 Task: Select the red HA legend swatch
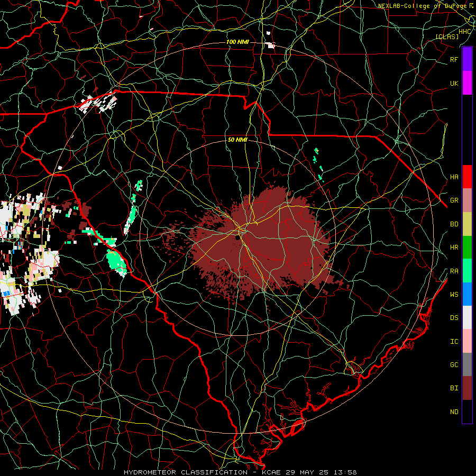coord(467,177)
